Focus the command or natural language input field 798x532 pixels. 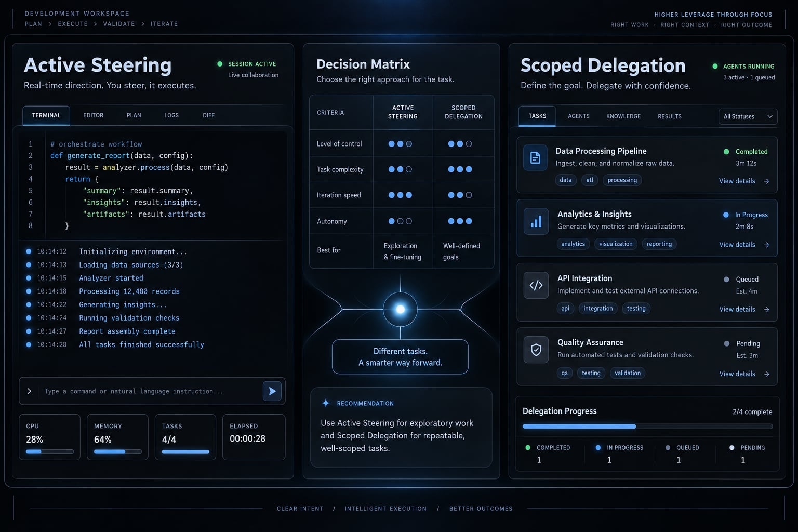coord(152,391)
